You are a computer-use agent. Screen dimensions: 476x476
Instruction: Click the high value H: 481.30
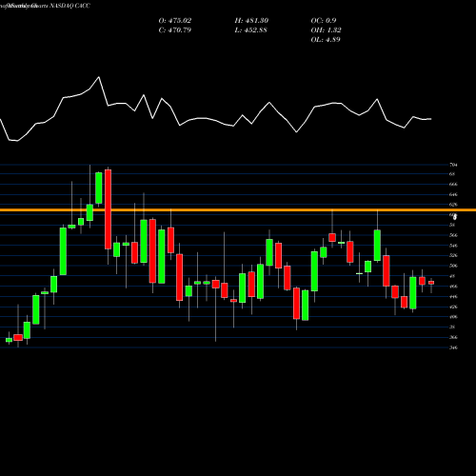251,21
